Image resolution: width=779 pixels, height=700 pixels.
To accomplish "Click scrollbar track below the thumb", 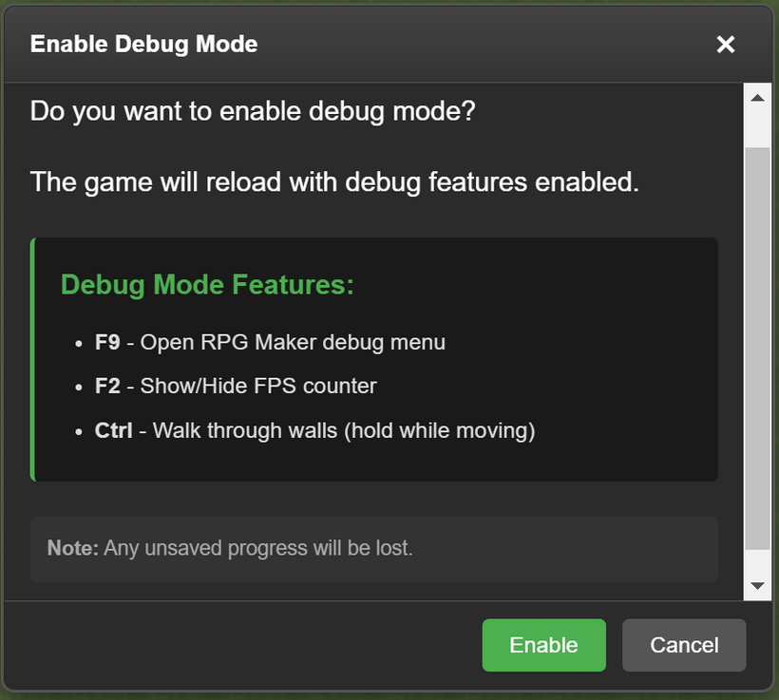I will point(757,562).
